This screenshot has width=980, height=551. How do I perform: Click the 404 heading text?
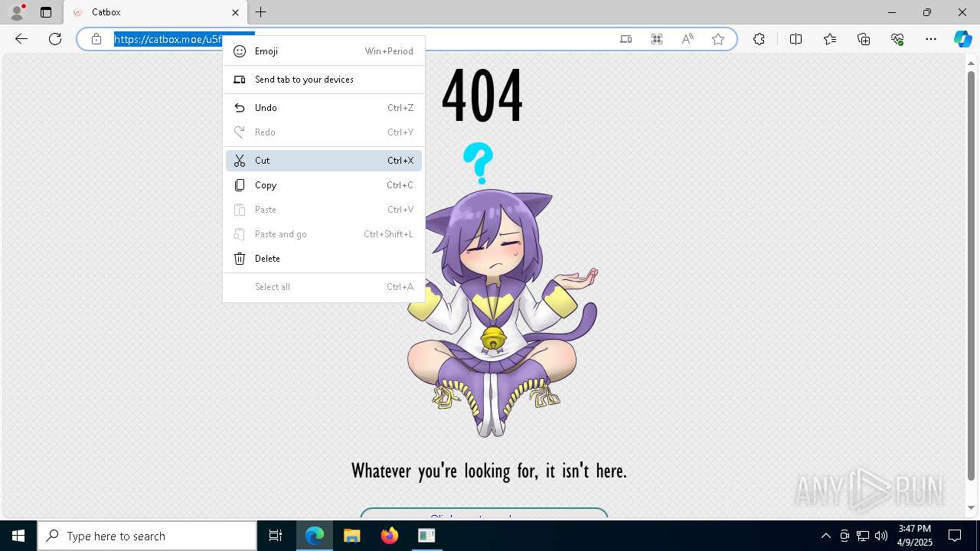pyautogui.click(x=482, y=95)
